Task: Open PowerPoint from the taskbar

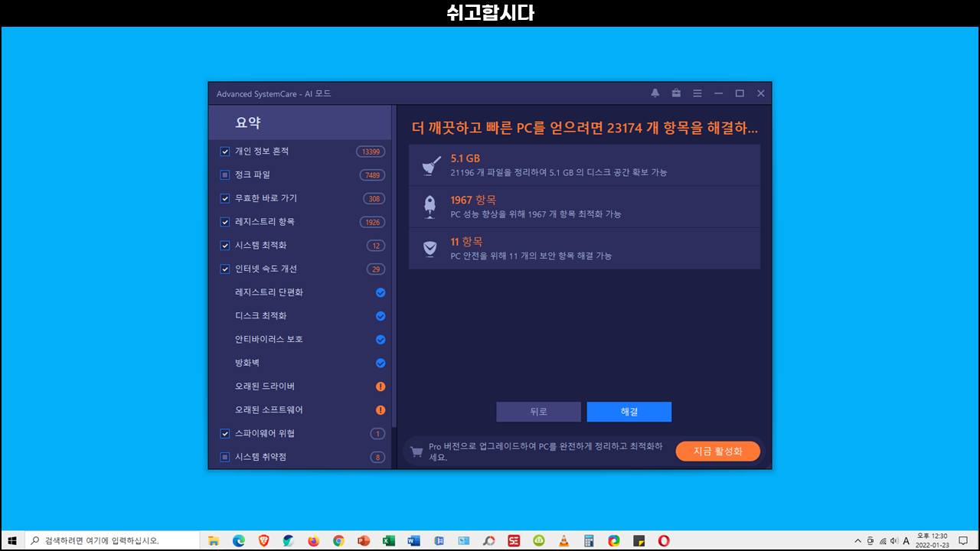Action: click(364, 540)
